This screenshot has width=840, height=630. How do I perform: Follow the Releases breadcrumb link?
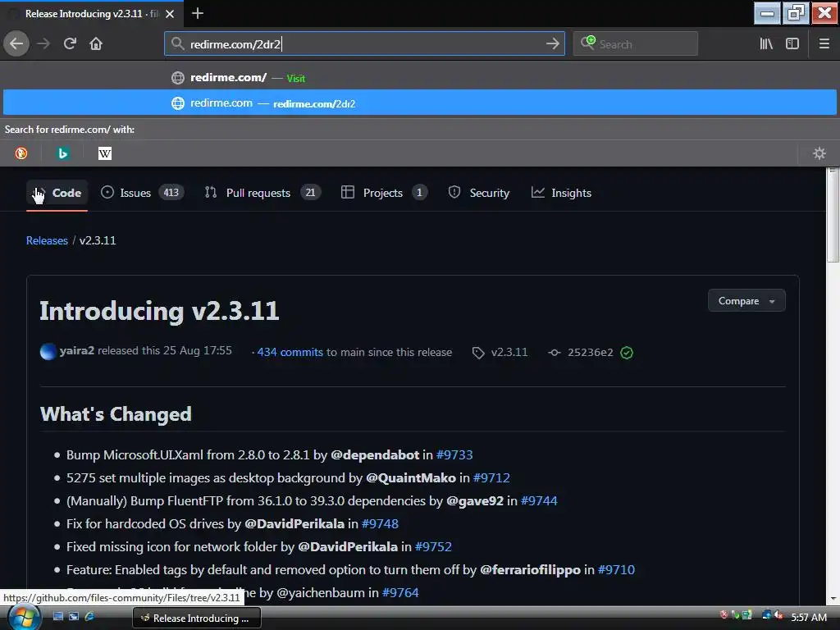point(47,240)
